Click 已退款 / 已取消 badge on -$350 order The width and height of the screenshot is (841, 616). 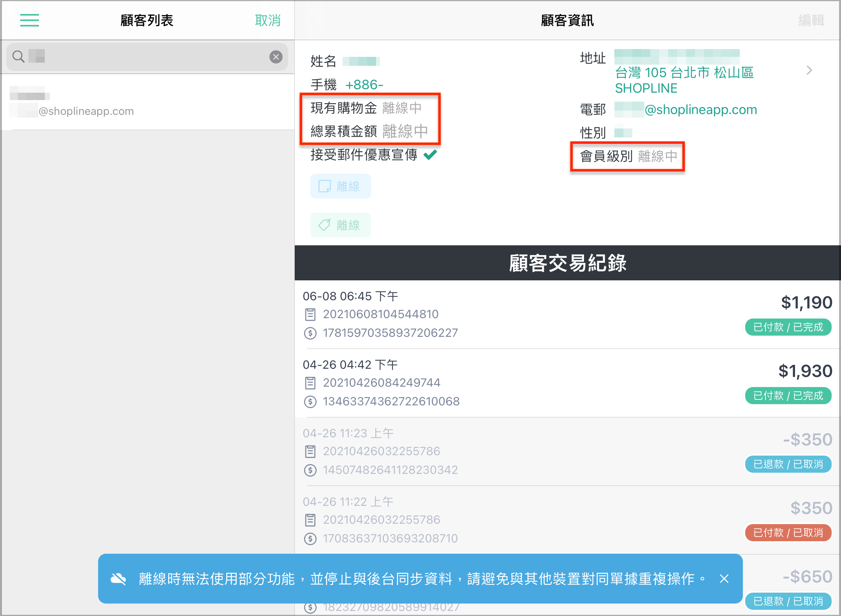point(788,464)
